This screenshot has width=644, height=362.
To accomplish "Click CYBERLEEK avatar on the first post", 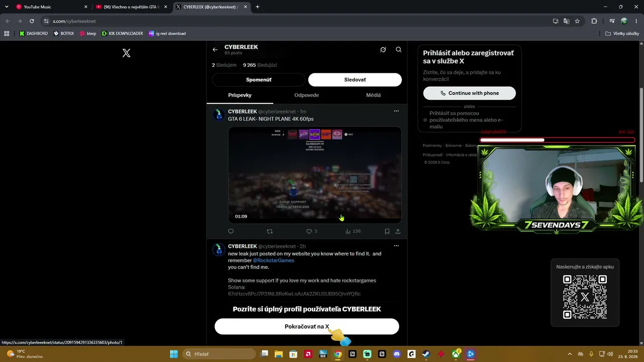I will 218,115.
